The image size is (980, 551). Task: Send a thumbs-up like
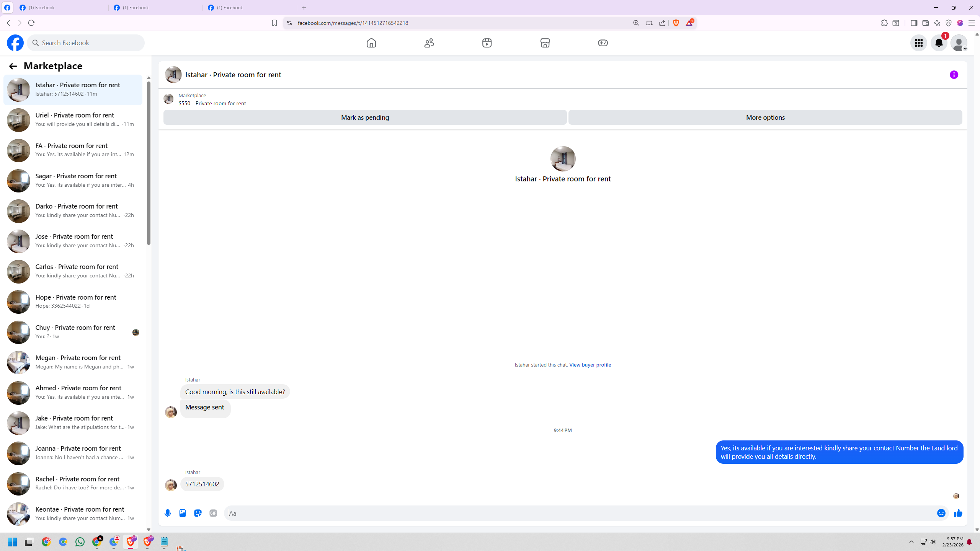click(958, 513)
